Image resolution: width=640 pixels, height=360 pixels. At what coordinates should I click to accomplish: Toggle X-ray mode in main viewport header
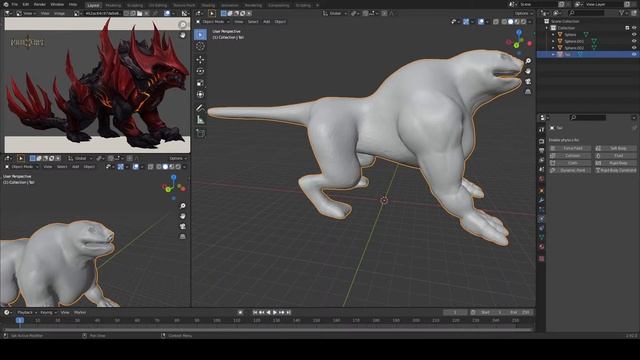click(x=496, y=22)
